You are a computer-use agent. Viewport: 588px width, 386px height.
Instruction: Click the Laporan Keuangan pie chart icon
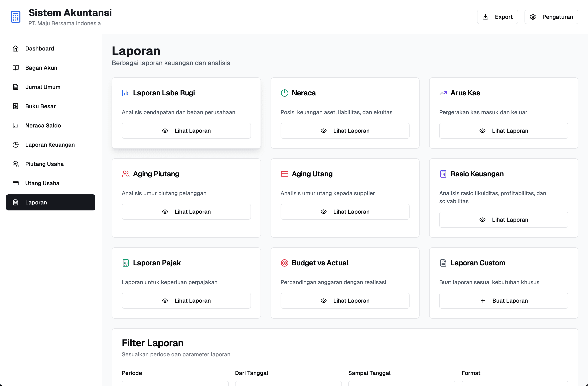point(16,145)
